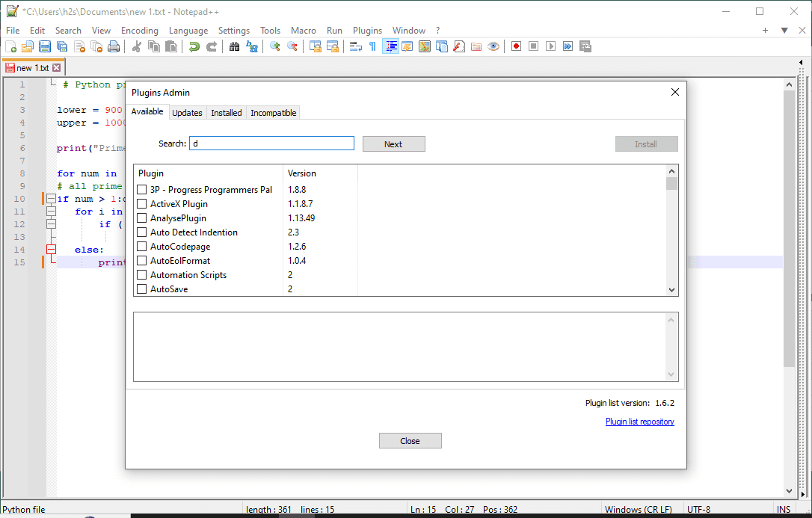The width and height of the screenshot is (812, 518).
Task: Click the Print toolbar icon
Action: tap(114, 46)
